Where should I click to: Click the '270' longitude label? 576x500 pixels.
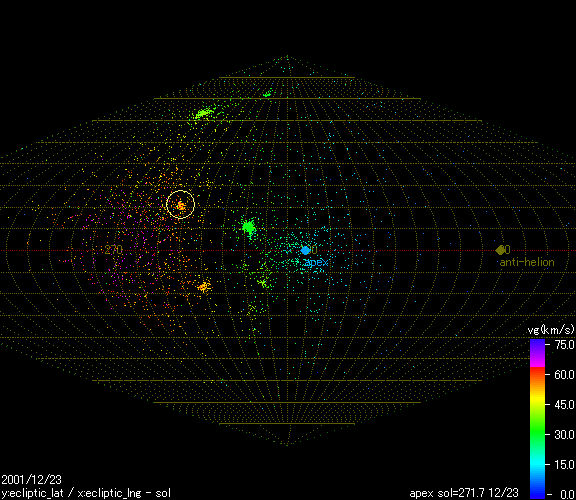[x=114, y=250]
